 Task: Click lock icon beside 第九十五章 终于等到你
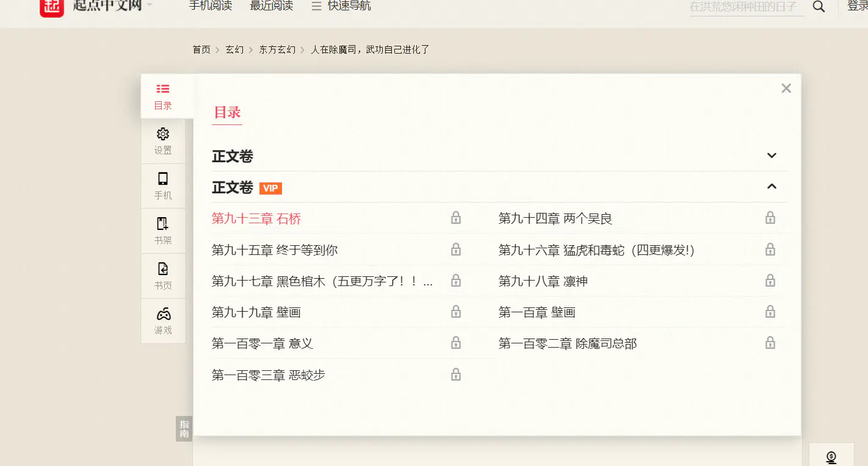point(456,249)
